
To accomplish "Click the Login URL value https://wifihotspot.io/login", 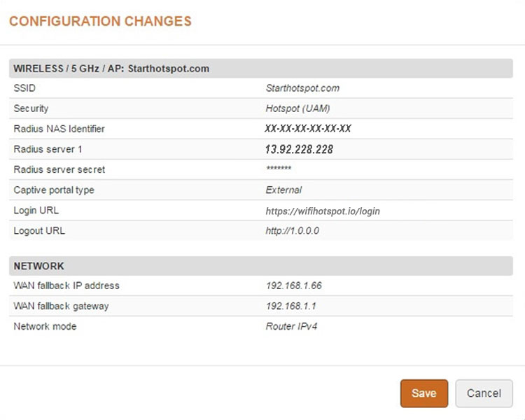I will click(x=323, y=211).
